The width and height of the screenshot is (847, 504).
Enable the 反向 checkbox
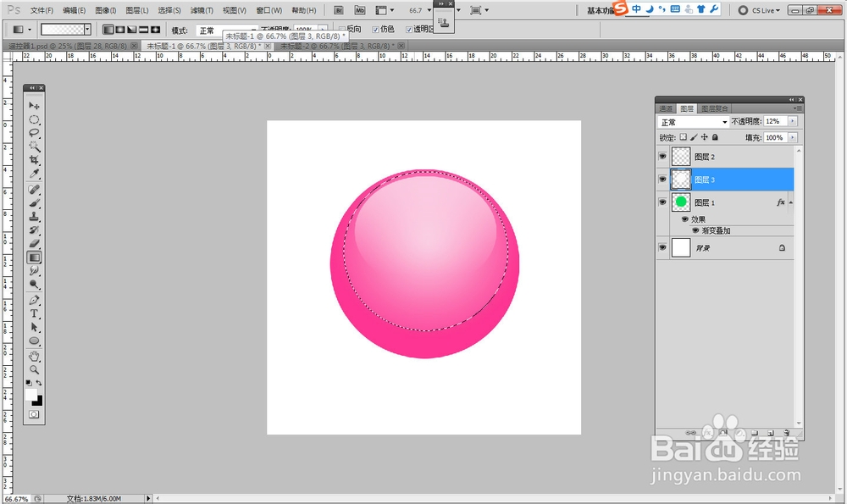point(342,30)
